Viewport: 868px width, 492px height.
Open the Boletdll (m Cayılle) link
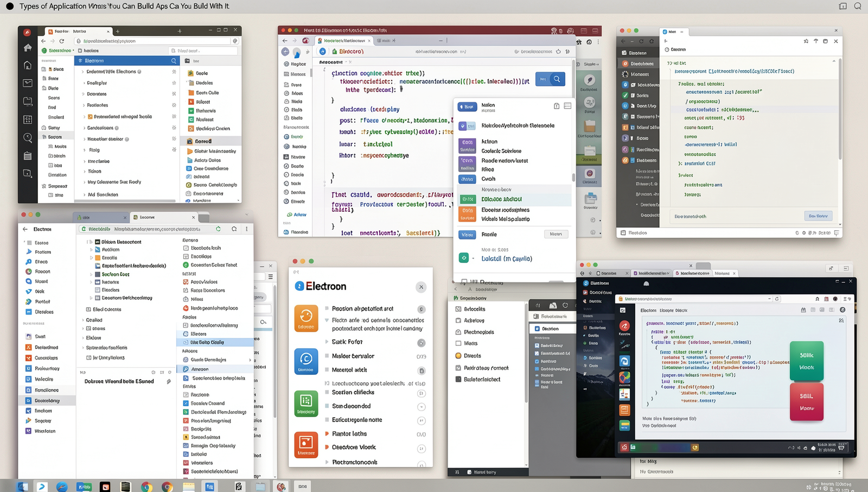point(507,258)
